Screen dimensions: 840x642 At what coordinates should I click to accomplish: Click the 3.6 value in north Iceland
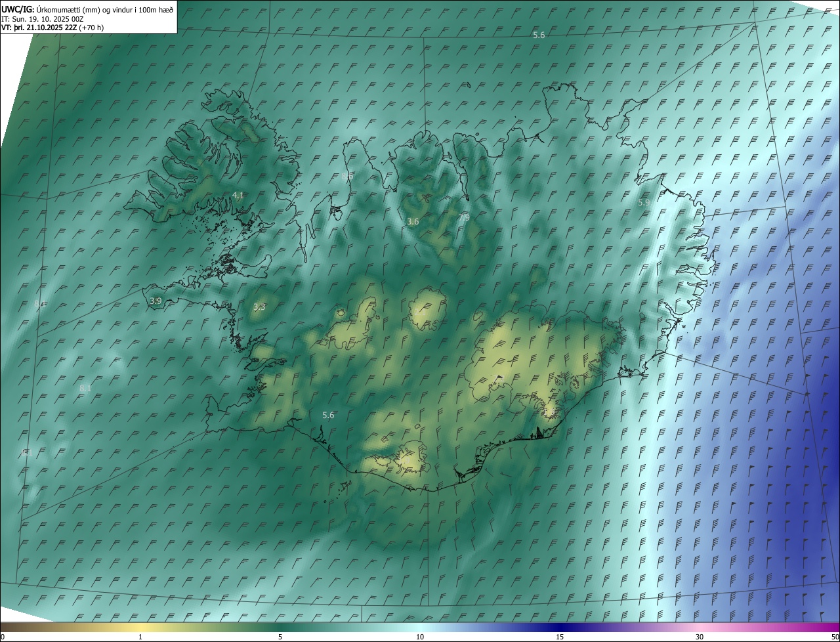[x=413, y=222]
